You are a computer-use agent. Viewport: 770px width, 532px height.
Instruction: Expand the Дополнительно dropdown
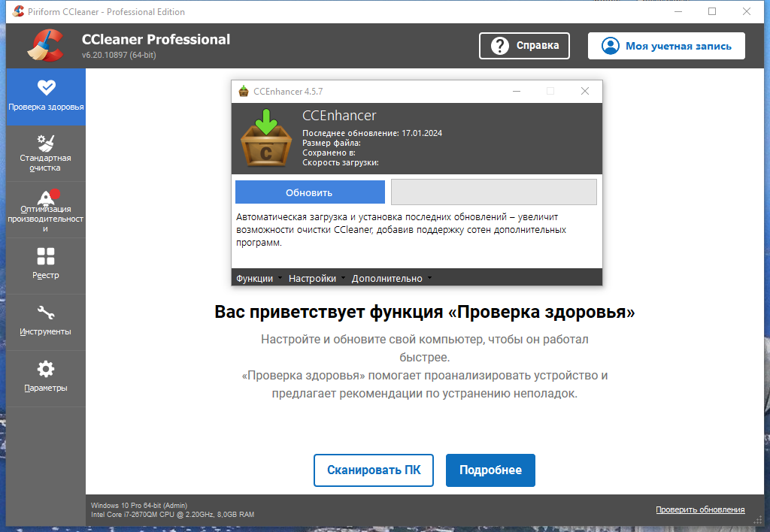click(390, 278)
